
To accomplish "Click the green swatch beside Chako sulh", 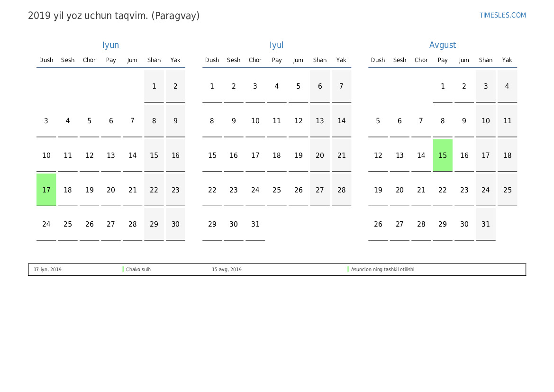I will (123, 269).
